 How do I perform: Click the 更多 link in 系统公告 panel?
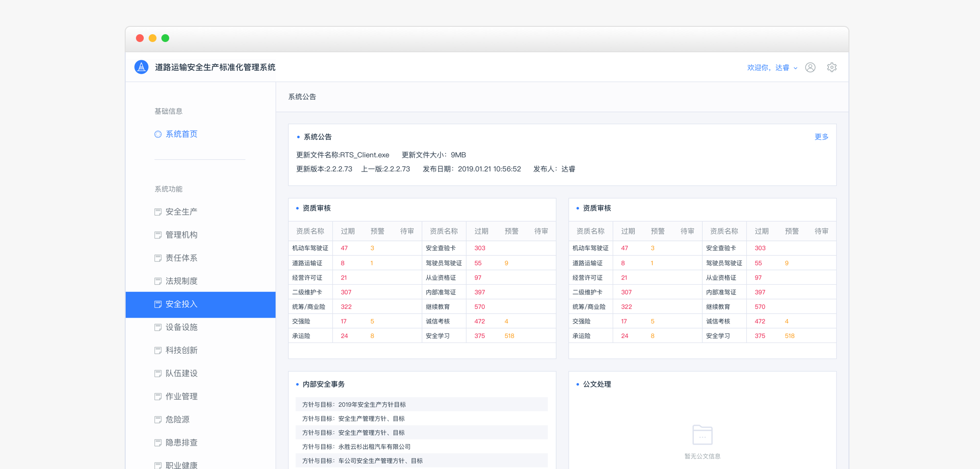point(821,137)
